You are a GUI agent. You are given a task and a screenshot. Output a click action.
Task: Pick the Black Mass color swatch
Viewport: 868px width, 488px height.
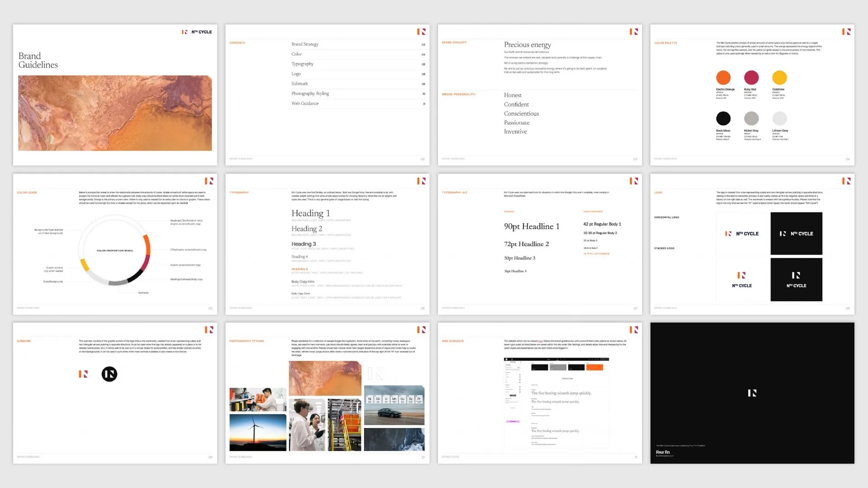[723, 118]
